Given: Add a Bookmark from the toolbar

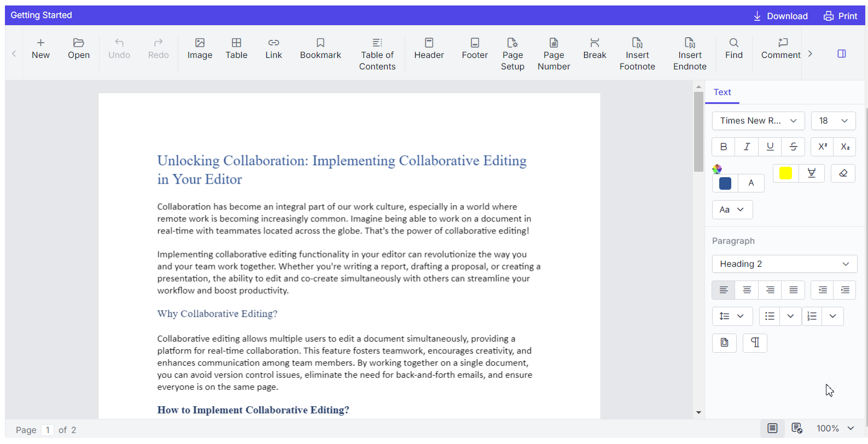Looking at the screenshot, I should pos(321,49).
